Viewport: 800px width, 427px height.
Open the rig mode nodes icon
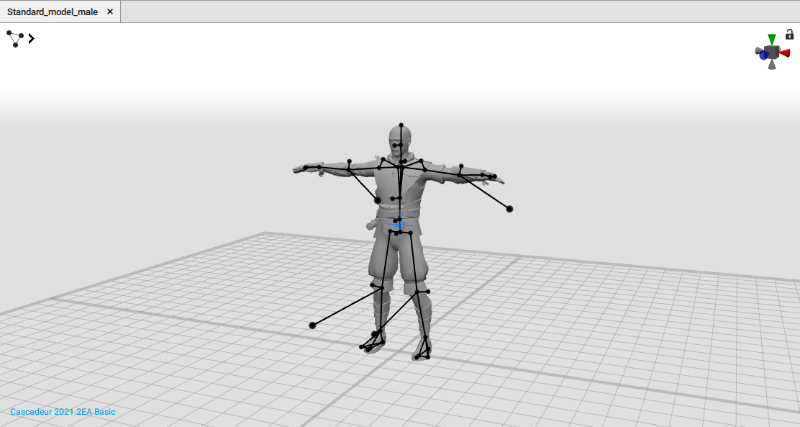[15, 39]
